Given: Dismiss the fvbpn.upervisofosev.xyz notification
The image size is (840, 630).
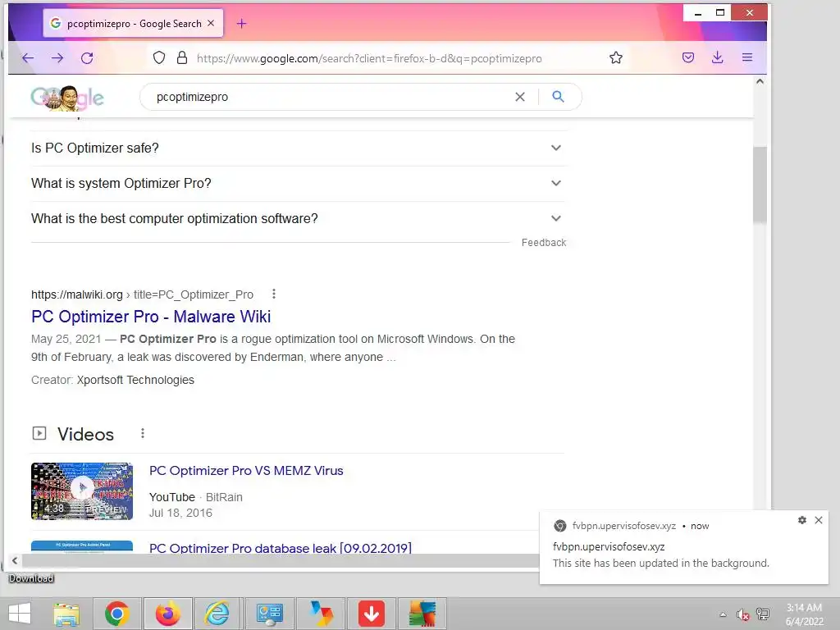Looking at the screenshot, I should tap(819, 520).
